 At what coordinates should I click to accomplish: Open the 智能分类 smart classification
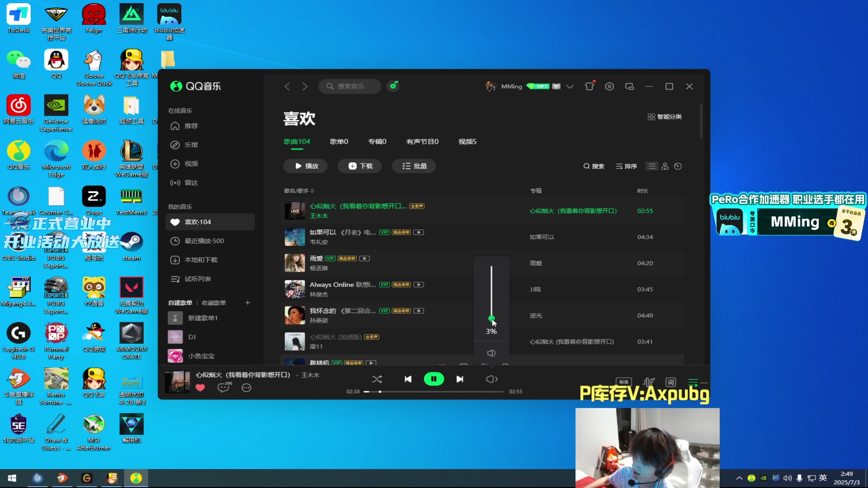[x=665, y=117]
